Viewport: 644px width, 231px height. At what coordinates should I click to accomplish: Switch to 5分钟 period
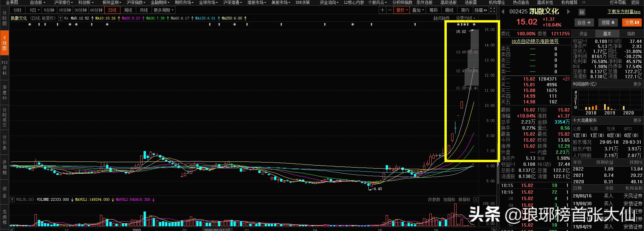point(49,10)
